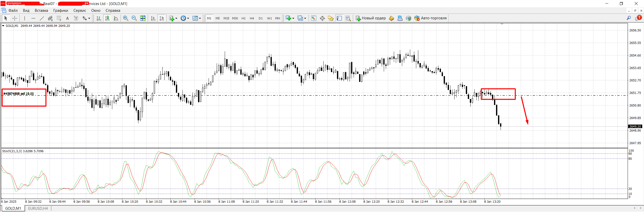Open Справка menu
The width and height of the screenshot is (644, 212).
113,11
